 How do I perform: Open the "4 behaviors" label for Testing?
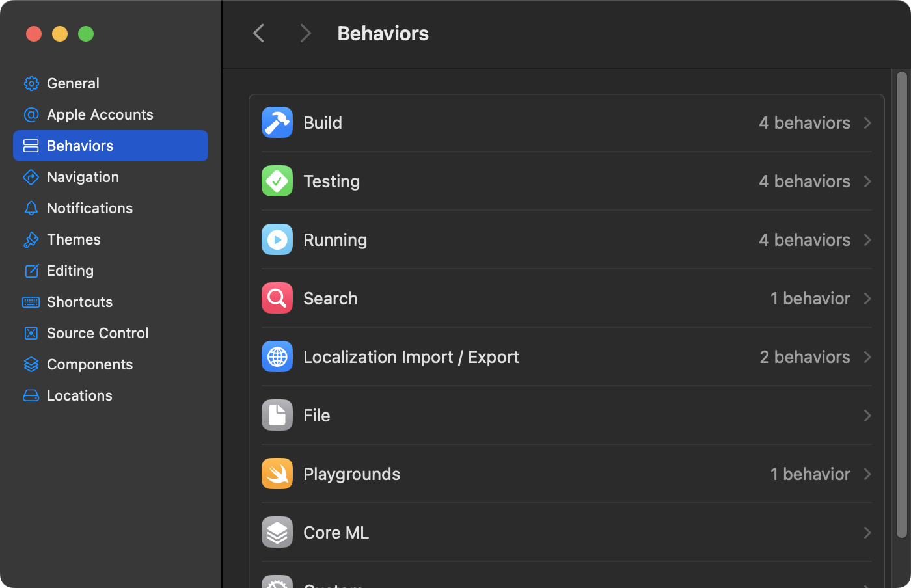coord(804,181)
